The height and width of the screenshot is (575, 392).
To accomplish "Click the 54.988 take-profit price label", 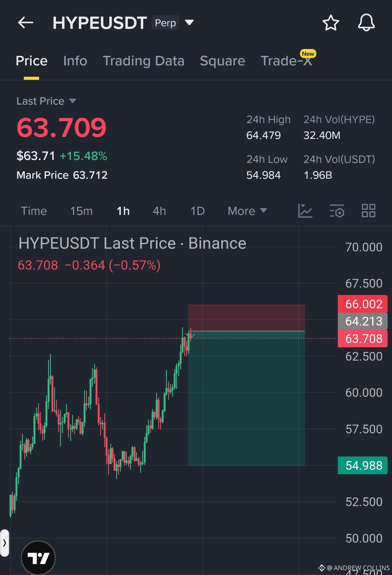I will [363, 466].
